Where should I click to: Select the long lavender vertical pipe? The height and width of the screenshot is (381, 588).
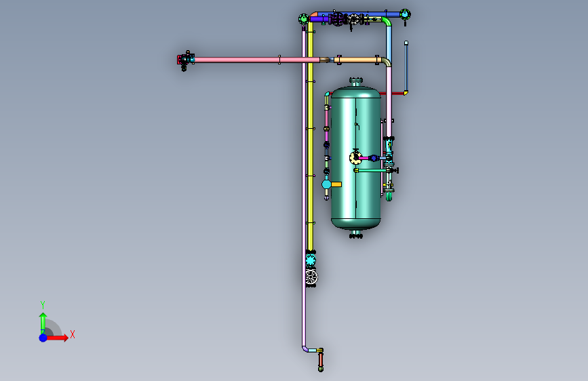point(304,188)
